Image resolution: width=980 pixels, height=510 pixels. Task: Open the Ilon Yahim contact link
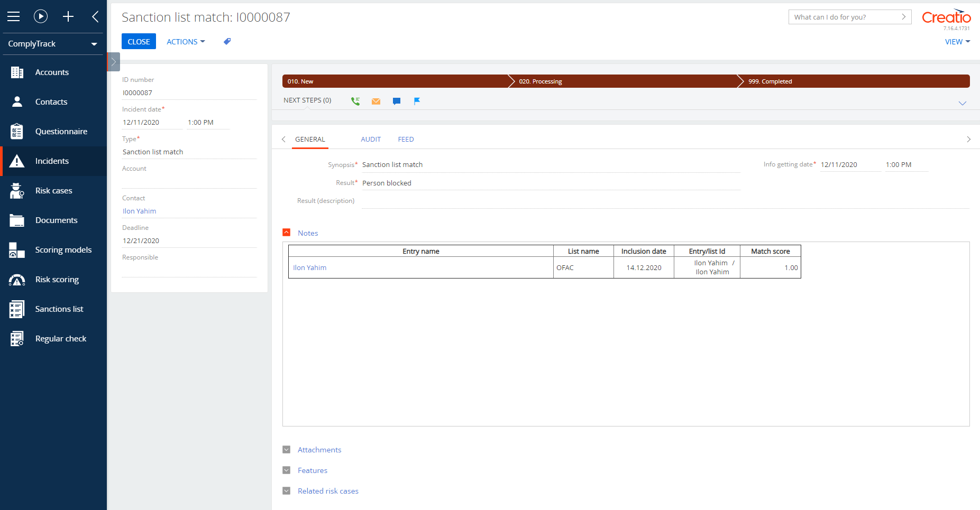click(139, 211)
